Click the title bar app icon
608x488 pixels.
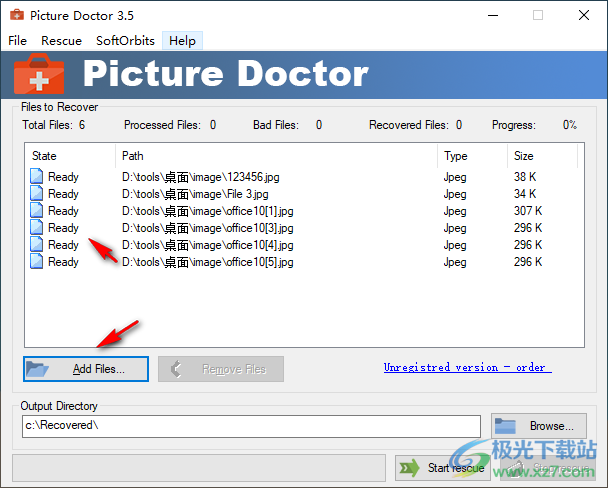click(x=17, y=15)
